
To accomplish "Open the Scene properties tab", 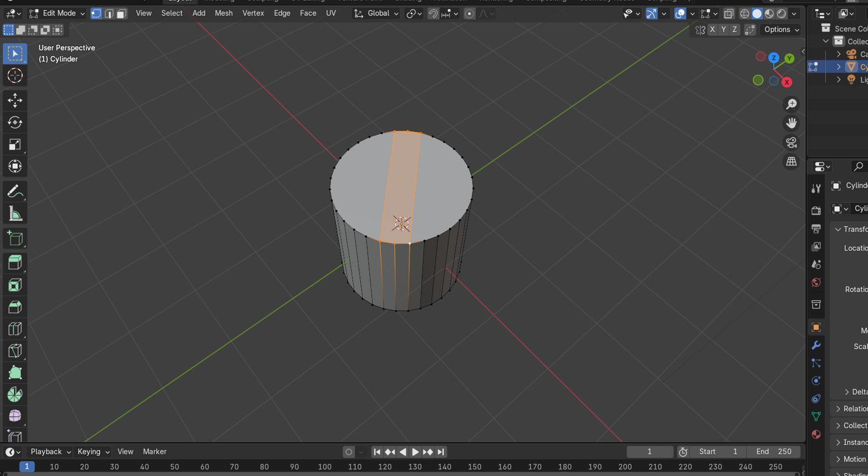I will point(816,264).
